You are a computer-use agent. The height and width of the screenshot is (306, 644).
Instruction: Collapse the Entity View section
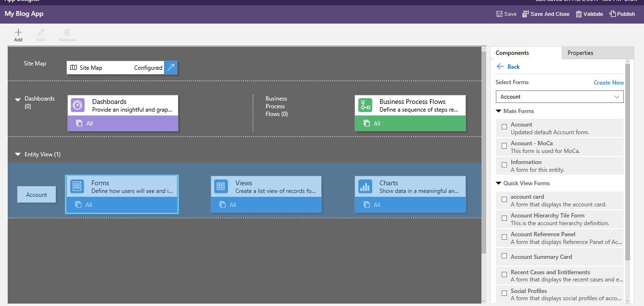tap(18, 155)
